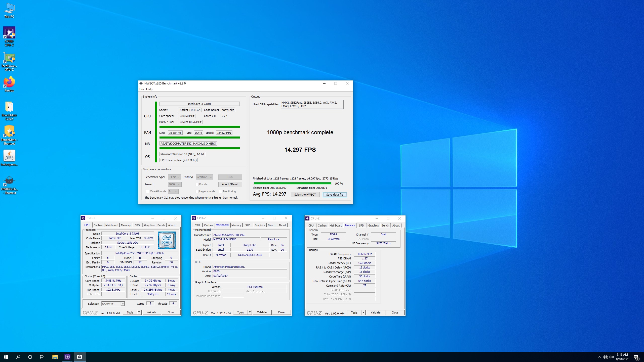Open Cortana from the taskbar

pos(30,357)
